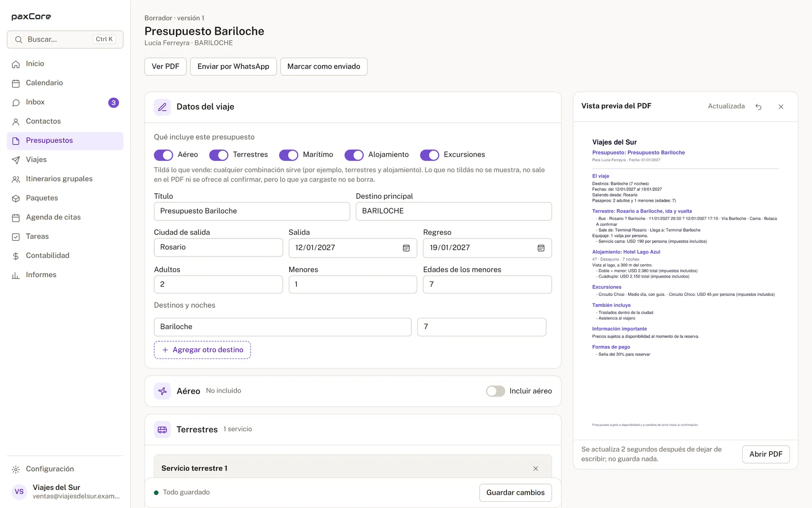812x508 pixels.
Task: Toggle the Marítimo inclusion switch
Action: [x=289, y=155]
